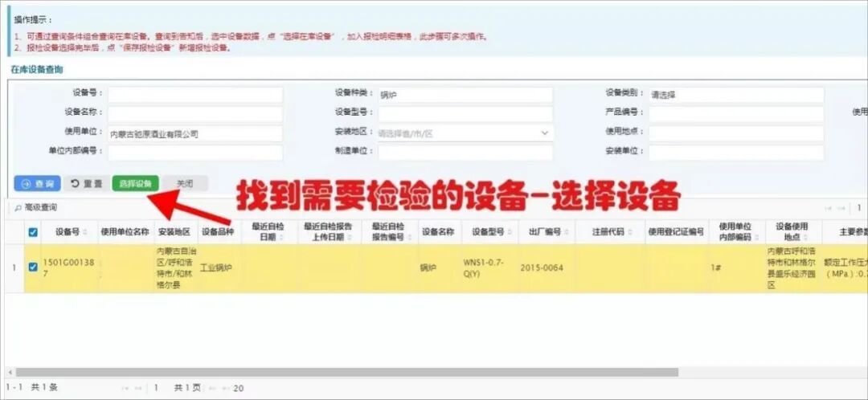Click the 共1页 total pages text

point(187,389)
